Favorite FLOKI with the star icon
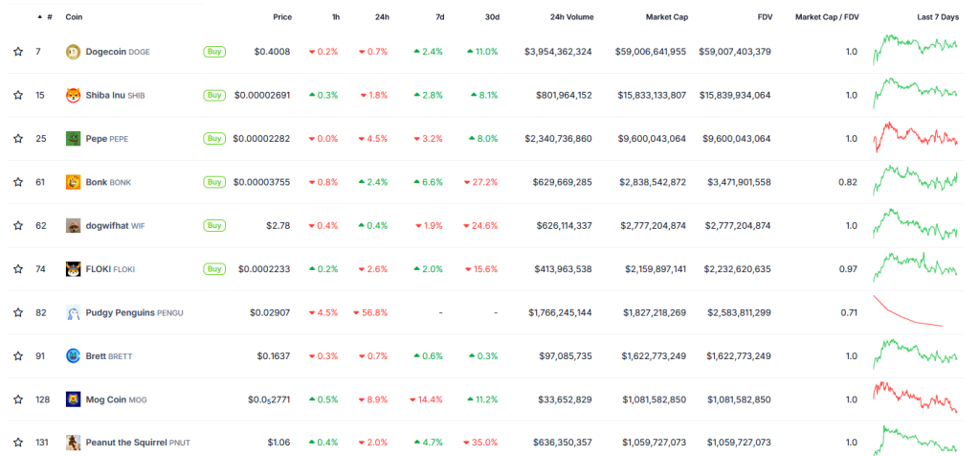 coord(18,269)
